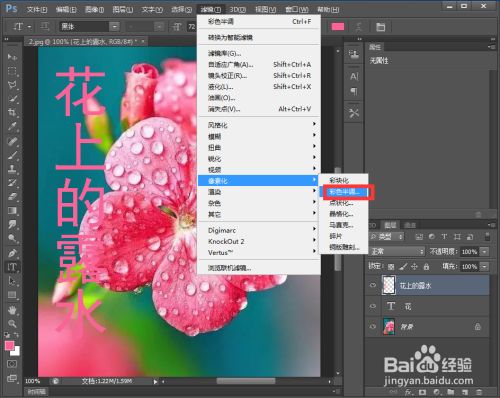Select the Move tool

[x=12, y=57]
